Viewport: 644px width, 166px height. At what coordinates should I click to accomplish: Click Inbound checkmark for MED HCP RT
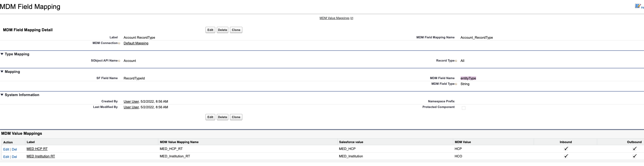[x=566, y=149]
